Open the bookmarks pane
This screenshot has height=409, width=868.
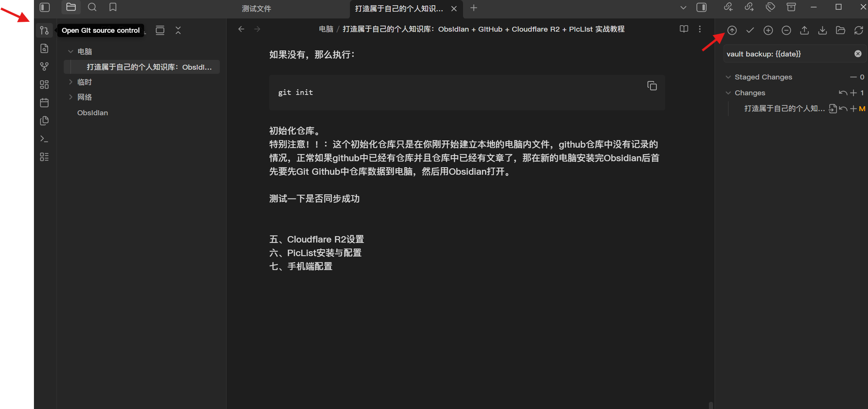click(x=113, y=7)
